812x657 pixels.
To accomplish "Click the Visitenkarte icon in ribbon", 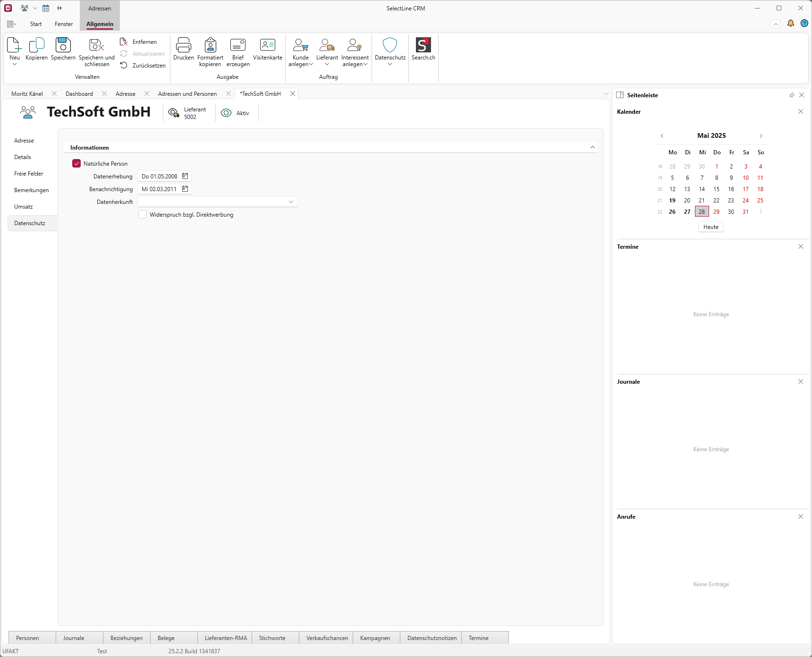I will tap(267, 46).
